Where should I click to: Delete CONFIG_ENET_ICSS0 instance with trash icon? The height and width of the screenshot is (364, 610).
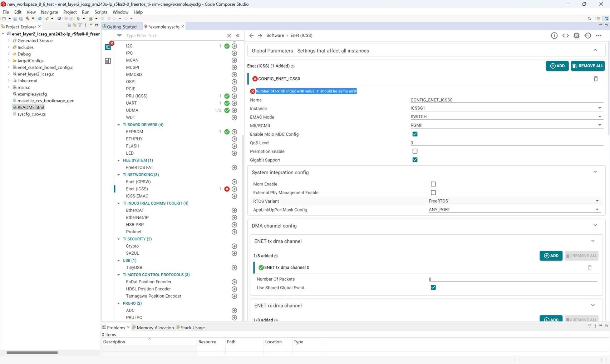tap(596, 79)
